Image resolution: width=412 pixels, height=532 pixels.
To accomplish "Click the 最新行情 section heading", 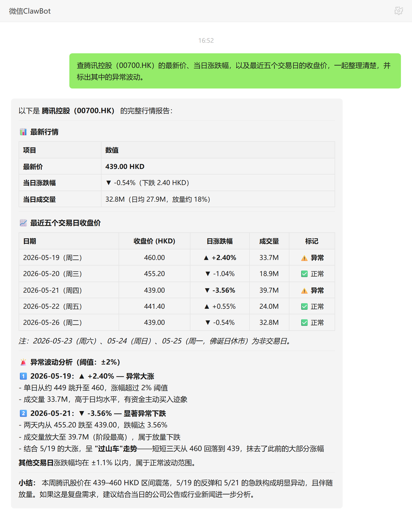I will pyautogui.click(x=44, y=132).
